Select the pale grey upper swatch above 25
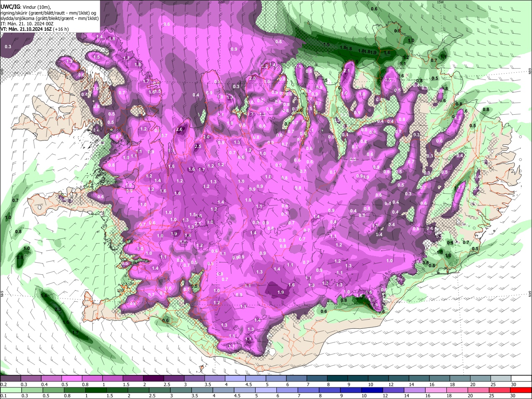532x399 pixels. (501, 379)
